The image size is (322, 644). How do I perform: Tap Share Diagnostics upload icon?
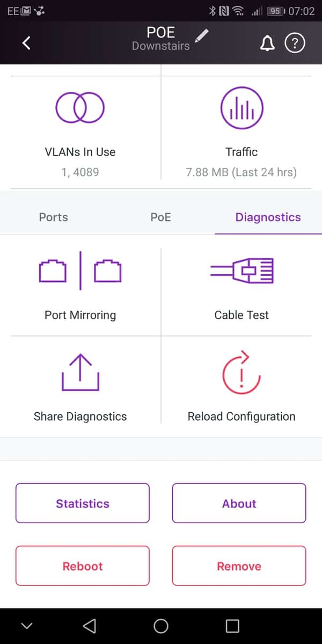(80, 372)
